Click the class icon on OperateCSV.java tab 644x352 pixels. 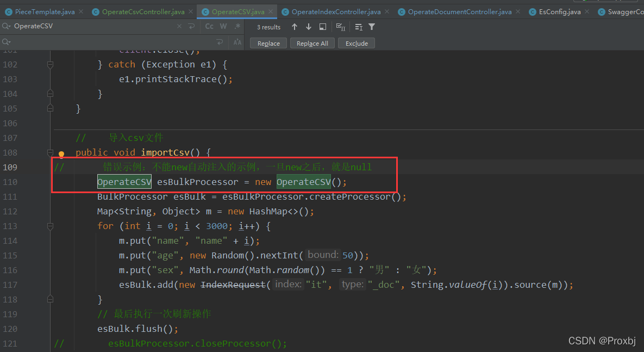pos(205,12)
